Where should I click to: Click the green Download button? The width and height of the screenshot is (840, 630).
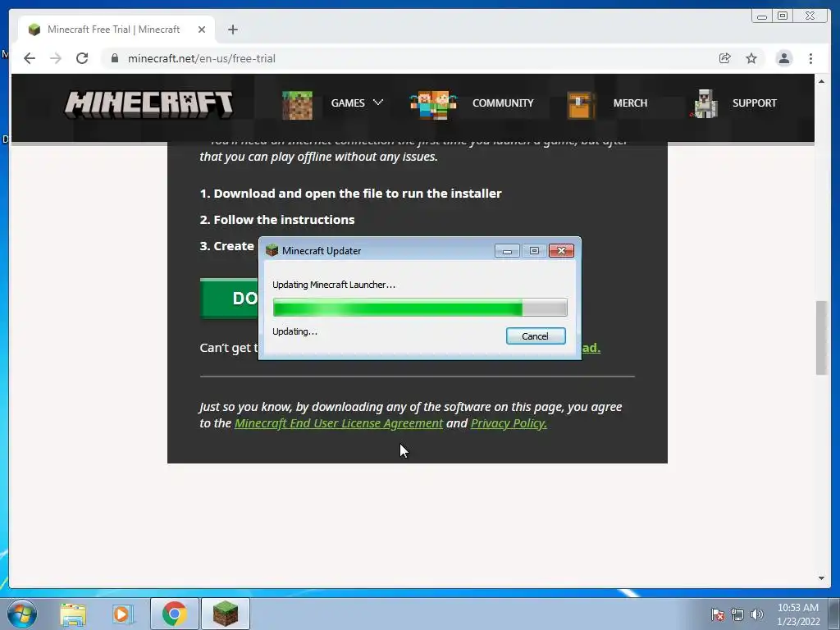tap(230, 298)
